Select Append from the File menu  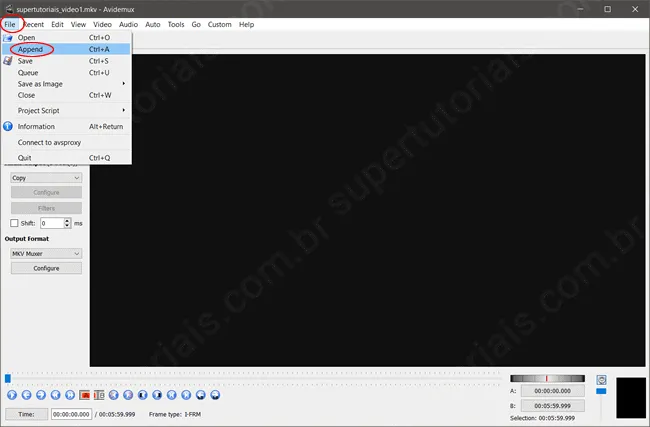coord(66,49)
